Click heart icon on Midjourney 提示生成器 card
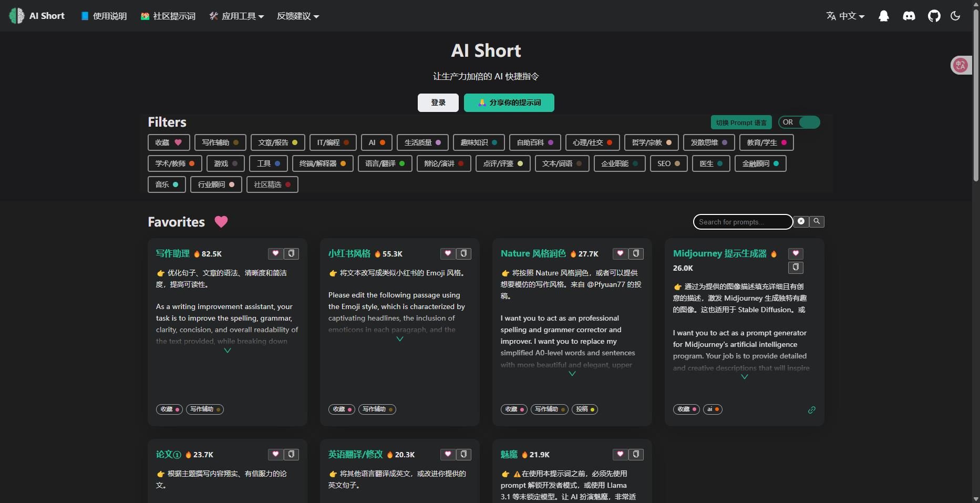Viewport: 980px width, 503px height. coord(796,253)
